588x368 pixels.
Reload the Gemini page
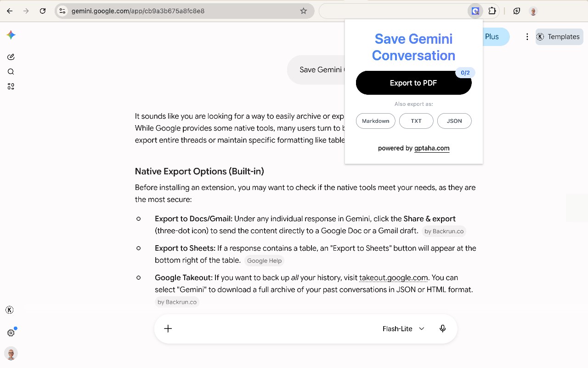[x=43, y=11]
